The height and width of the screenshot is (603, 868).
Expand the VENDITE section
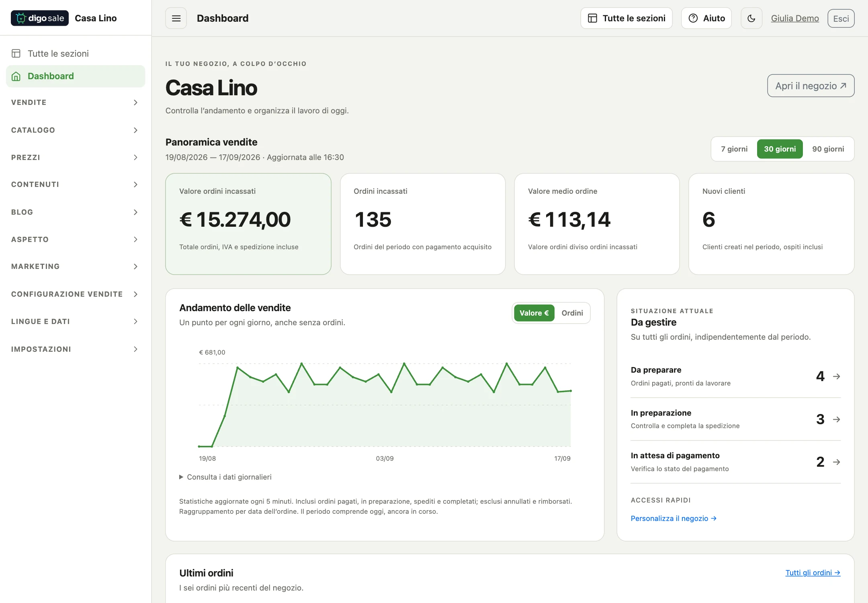click(x=76, y=103)
